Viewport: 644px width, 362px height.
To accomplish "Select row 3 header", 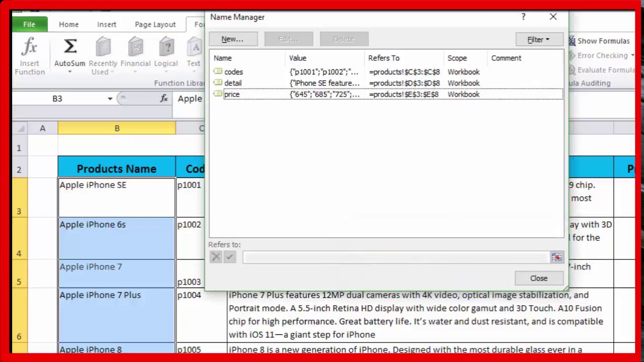I will click(19, 198).
